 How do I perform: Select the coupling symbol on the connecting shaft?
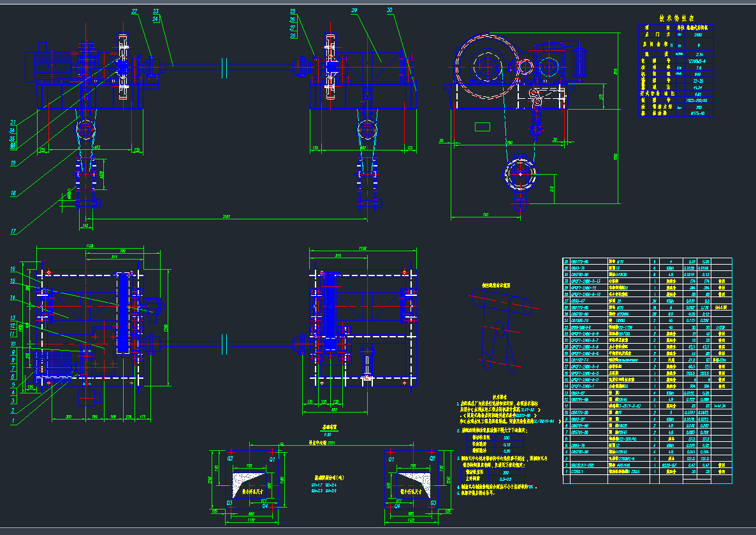click(153, 66)
